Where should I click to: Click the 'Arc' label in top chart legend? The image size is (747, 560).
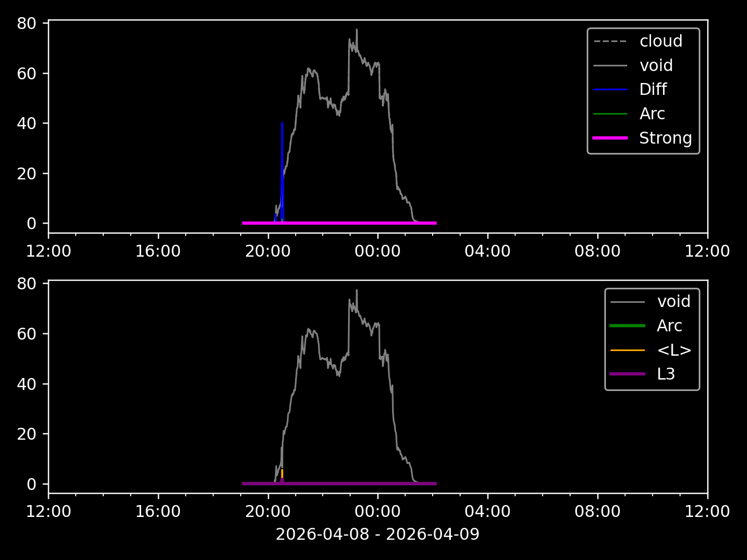pyautogui.click(x=652, y=114)
